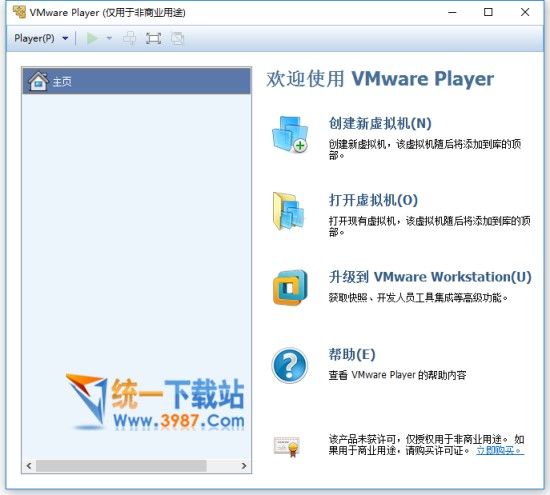Screen dimensions: 550x495
Task: Click the 创建新虚拟机(N) link
Action: (x=380, y=123)
